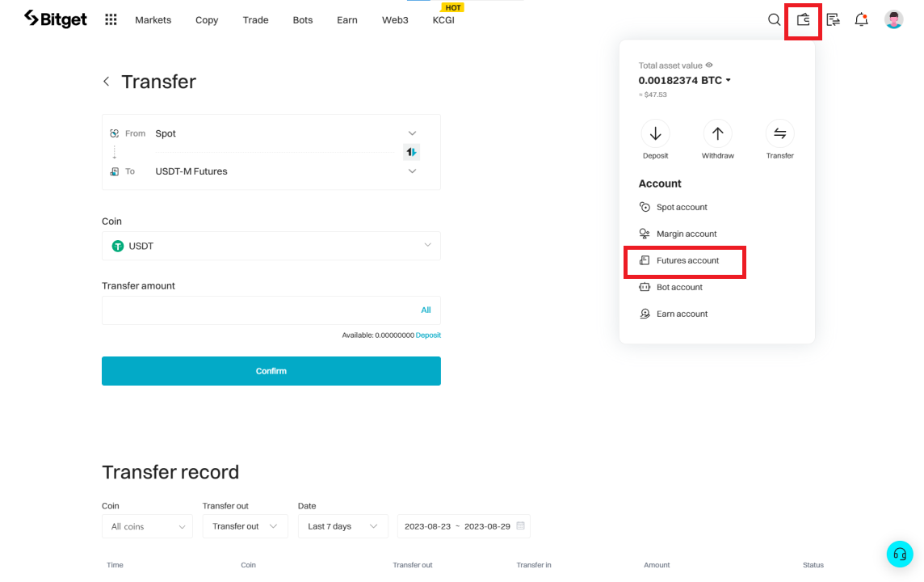Open the wallet assets icon
Screen dimensions: 924x582
[x=803, y=19]
